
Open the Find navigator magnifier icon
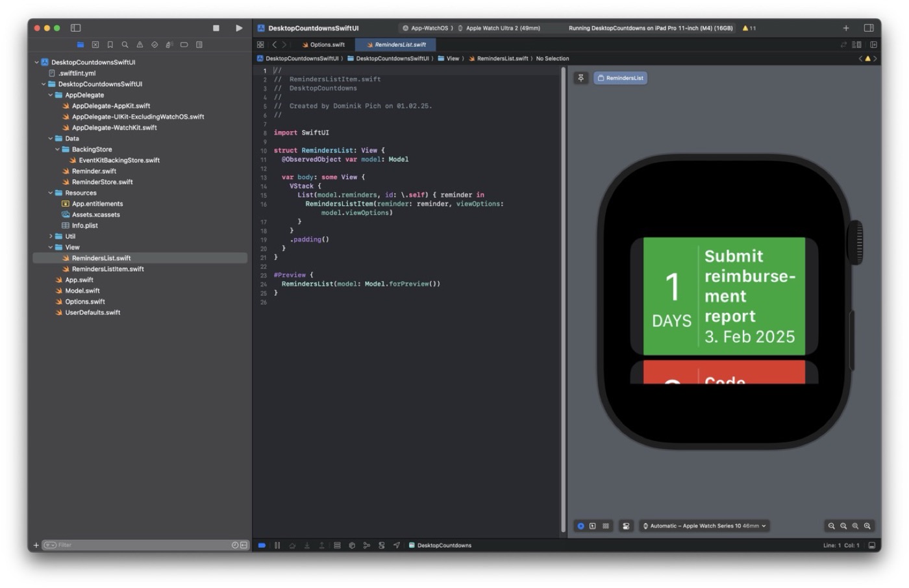click(x=125, y=45)
